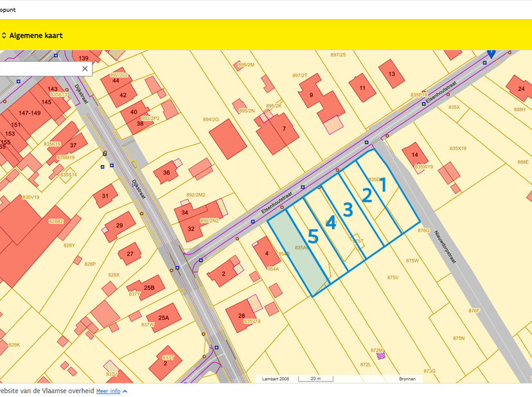Click parcel label 873G
The height and width of the screenshot is (397, 532).
(430, 371)
